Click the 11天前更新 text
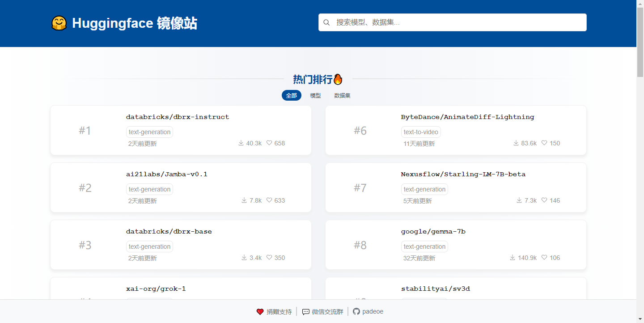 pos(419,144)
